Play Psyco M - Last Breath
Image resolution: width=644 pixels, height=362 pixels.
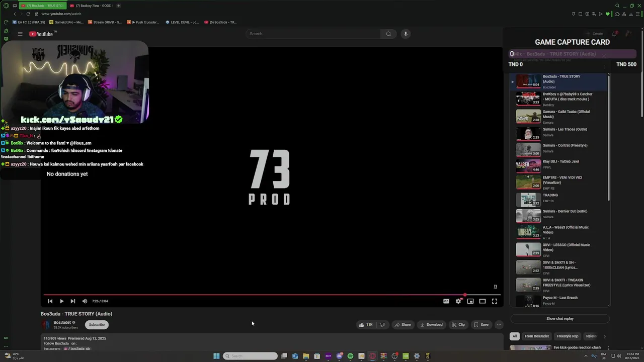tap(559, 301)
